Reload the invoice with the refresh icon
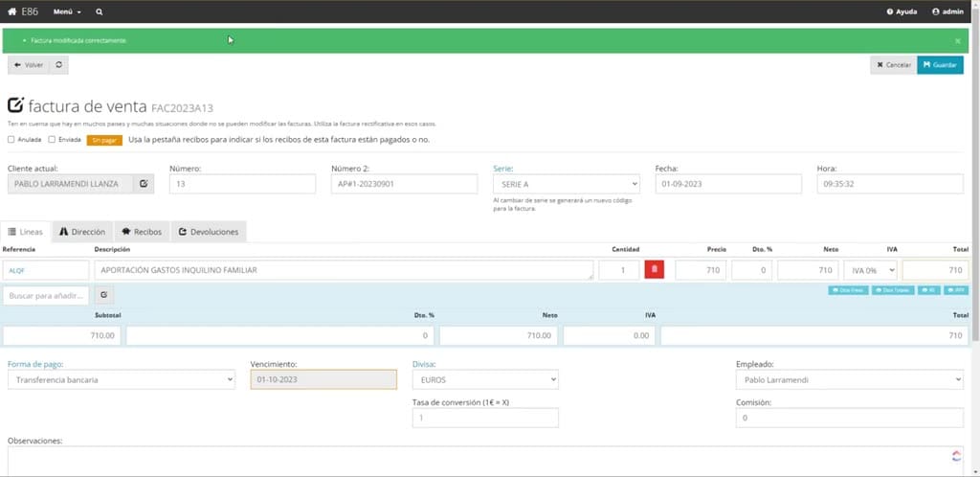Screen dimensions: 980x477 58,65
